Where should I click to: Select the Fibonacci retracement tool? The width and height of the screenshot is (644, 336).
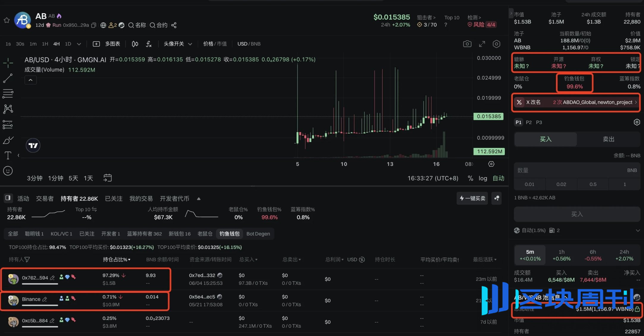(x=8, y=94)
